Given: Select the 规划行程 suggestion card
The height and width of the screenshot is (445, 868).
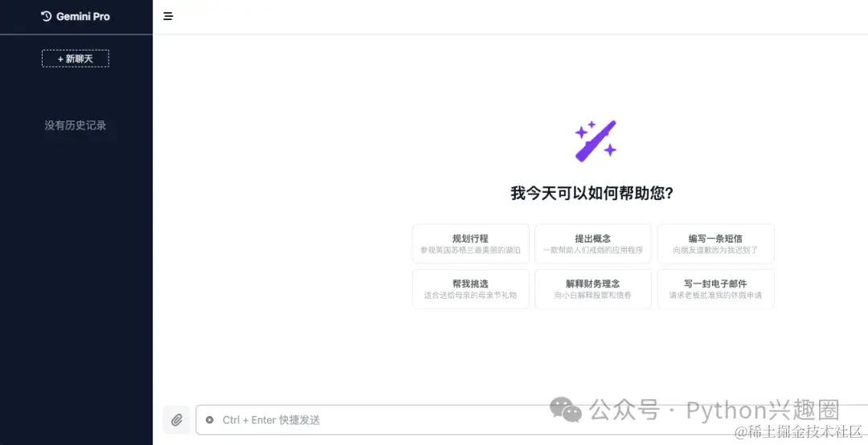Looking at the screenshot, I should [x=470, y=243].
